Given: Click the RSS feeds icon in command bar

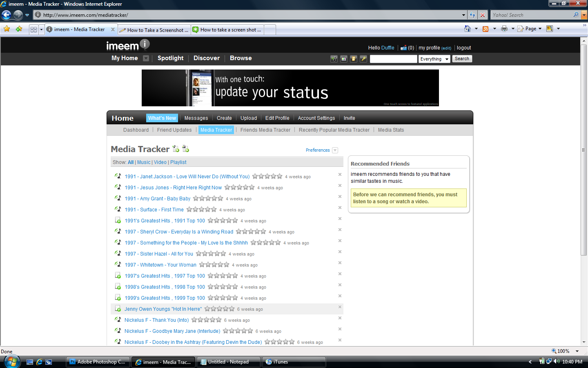Looking at the screenshot, I should 486,29.
